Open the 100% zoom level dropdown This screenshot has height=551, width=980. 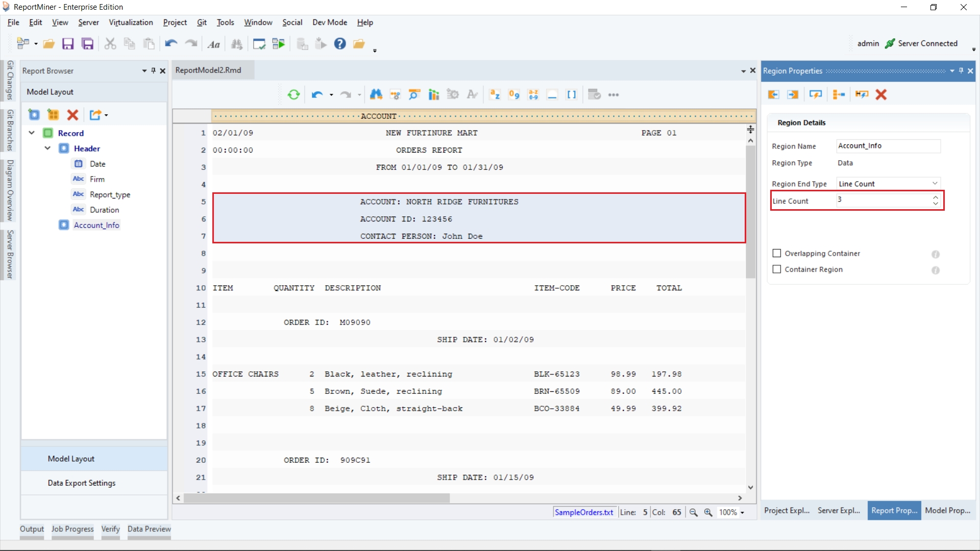point(742,513)
